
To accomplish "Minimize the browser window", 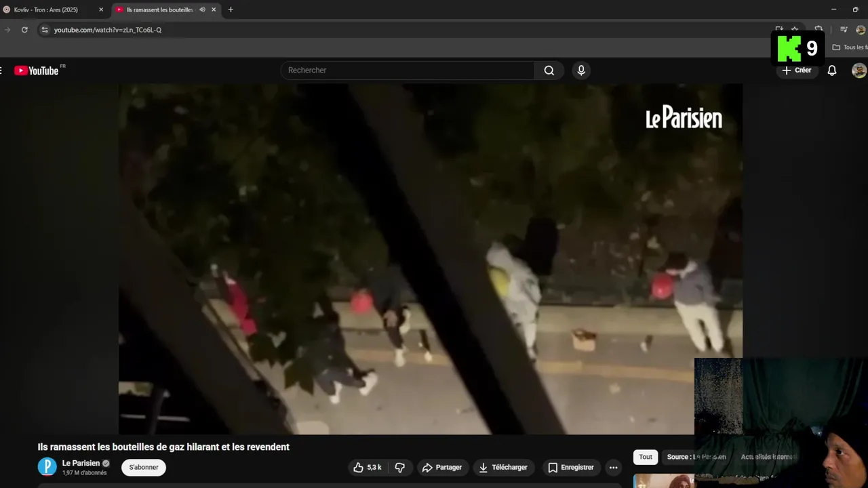I will tap(833, 9).
